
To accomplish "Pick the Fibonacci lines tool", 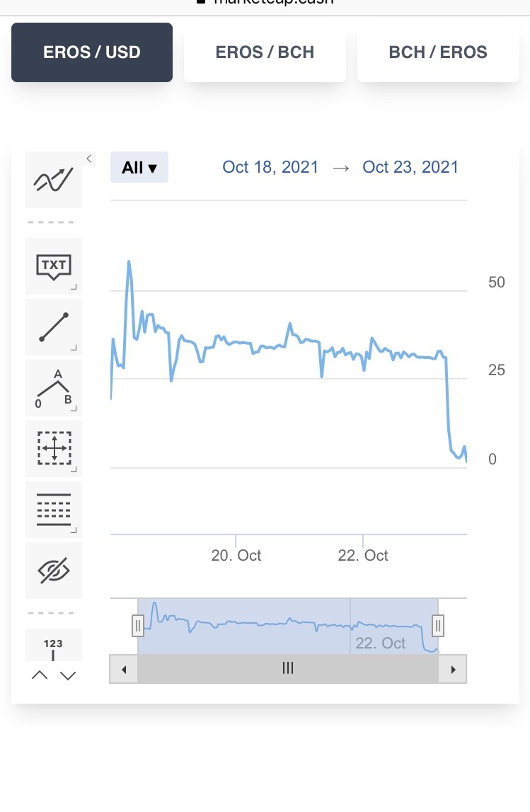I will 54,510.
